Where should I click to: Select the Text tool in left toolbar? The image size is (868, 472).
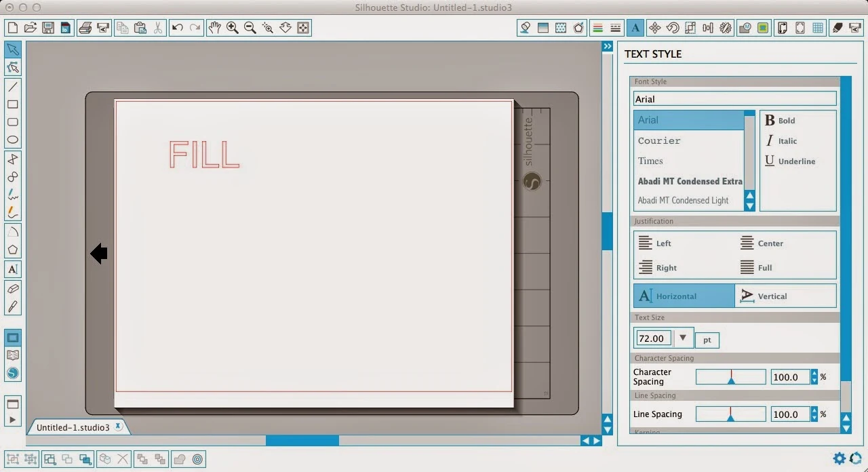(12, 269)
